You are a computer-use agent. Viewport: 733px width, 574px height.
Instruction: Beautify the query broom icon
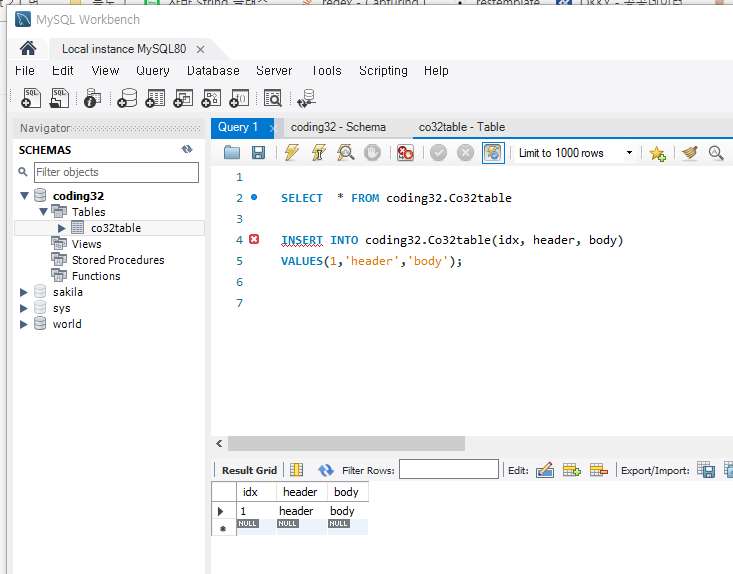coord(690,153)
